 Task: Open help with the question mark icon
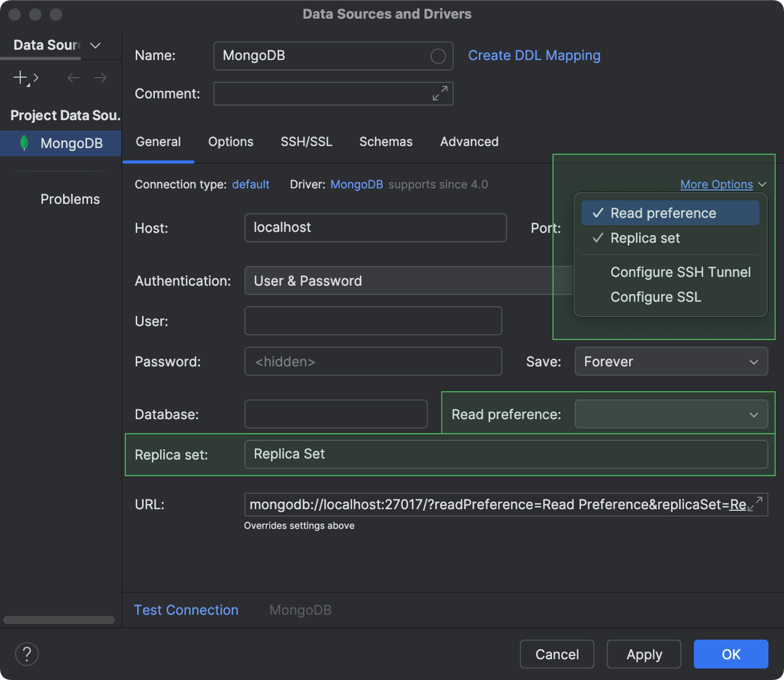click(27, 654)
